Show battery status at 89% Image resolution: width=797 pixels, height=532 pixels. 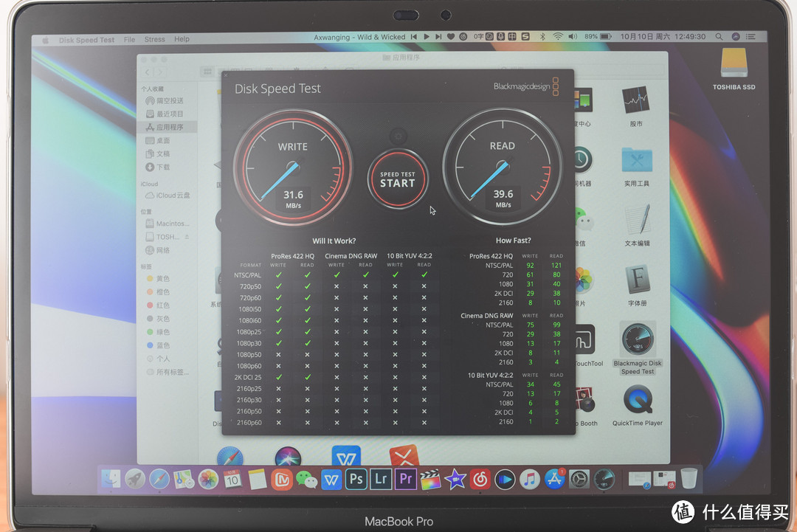[598, 37]
